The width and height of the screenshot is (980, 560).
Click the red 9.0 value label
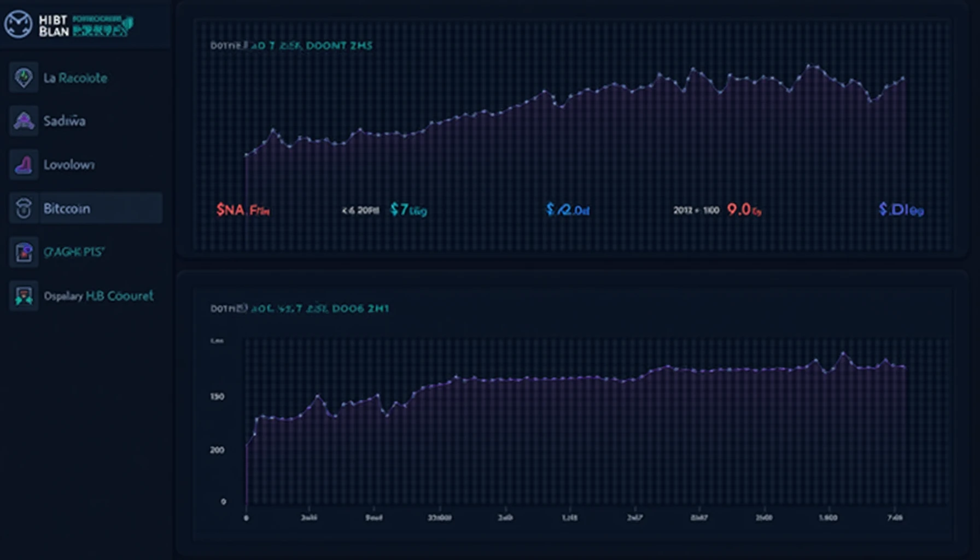pyautogui.click(x=744, y=209)
